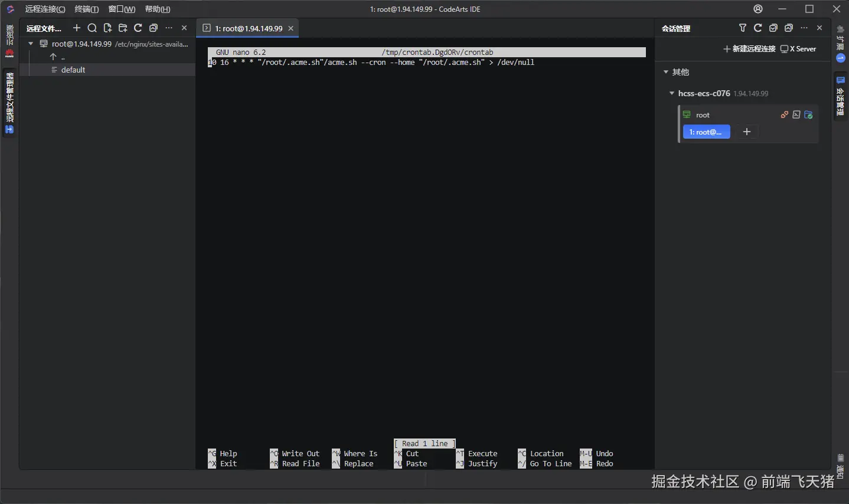Select the 1: root@1.94.149.99 terminal tab

click(248, 28)
